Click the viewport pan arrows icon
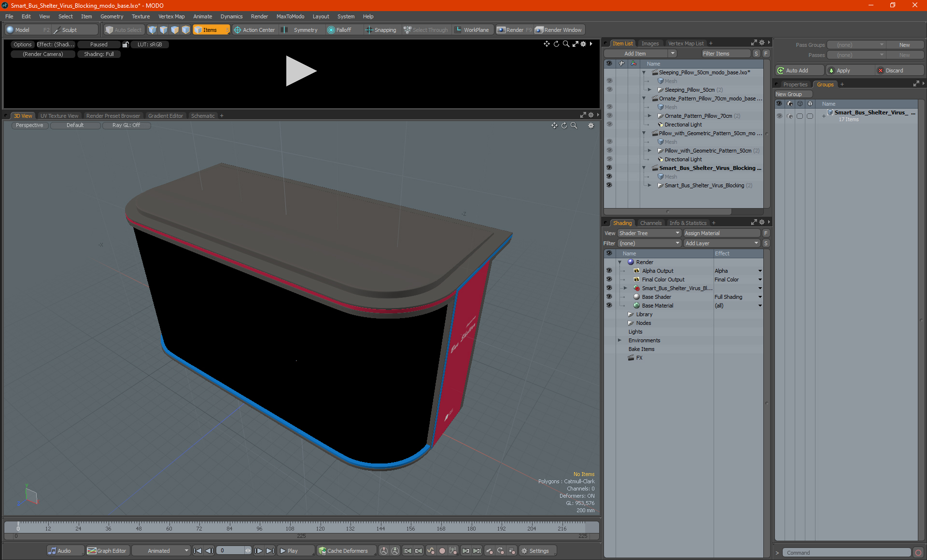The height and width of the screenshot is (560, 927). (x=554, y=126)
